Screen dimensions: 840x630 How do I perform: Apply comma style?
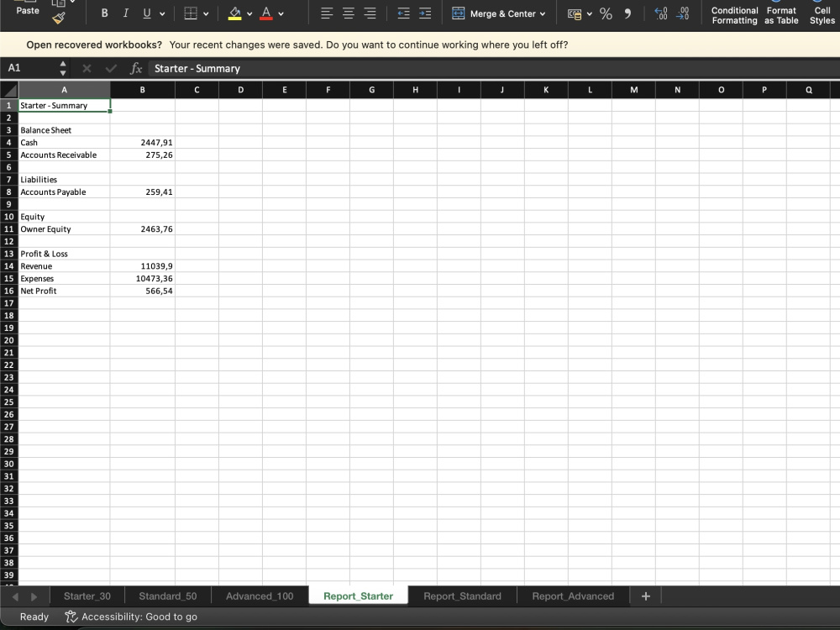(627, 13)
